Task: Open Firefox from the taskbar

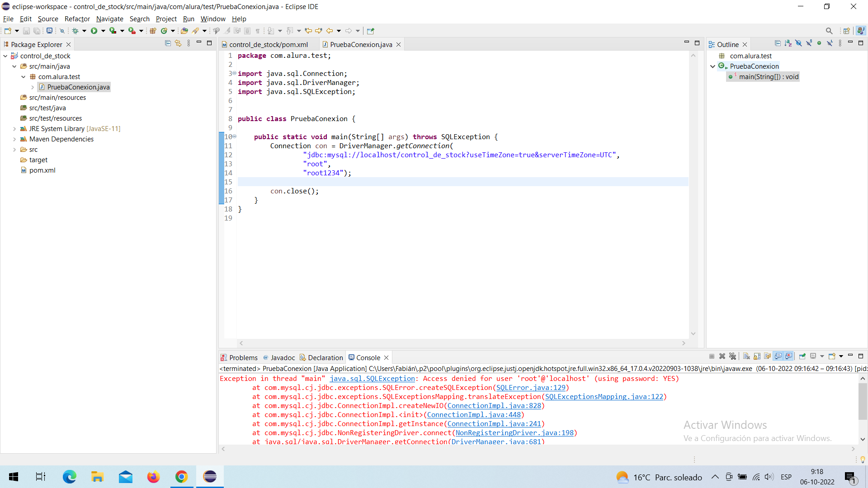Action: pos(154,477)
